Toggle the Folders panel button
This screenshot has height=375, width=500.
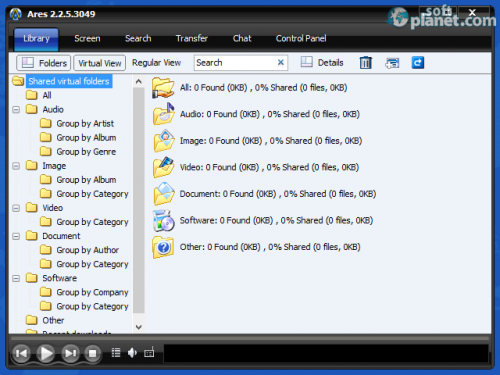[44, 63]
